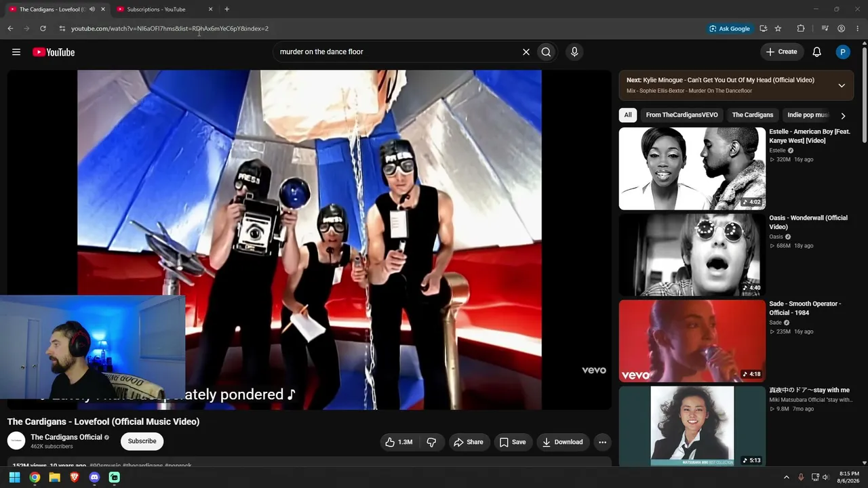Click the Create button
The height and width of the screenshot is (488, 868).
pos(781,52)
